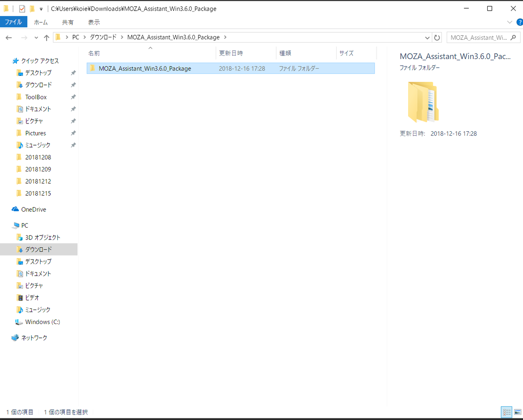Open デスクトップ under Quick Access
Viewport: 523px width, 420px height.
[38, 73]
